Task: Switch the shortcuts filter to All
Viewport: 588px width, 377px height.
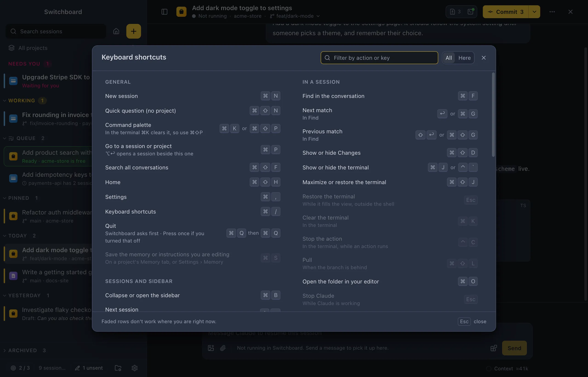Action: pos(449,58)
